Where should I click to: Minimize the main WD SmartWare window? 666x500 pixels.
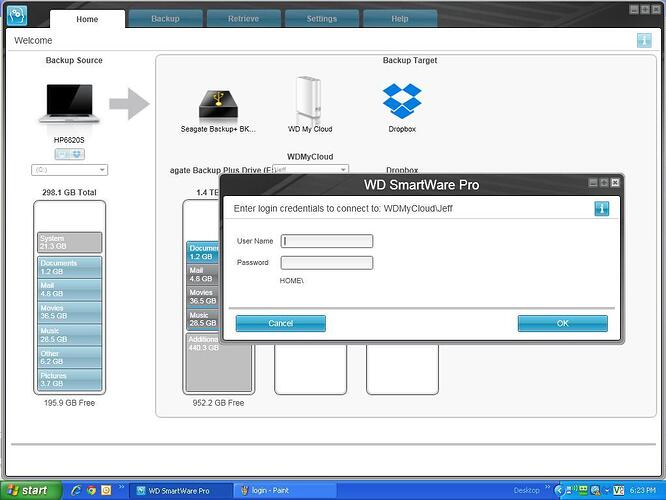point(634,10)
